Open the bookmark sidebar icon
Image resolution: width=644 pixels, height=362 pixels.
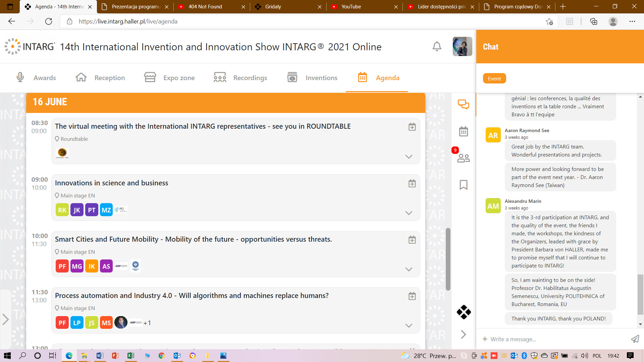click(x=464, y=185)
